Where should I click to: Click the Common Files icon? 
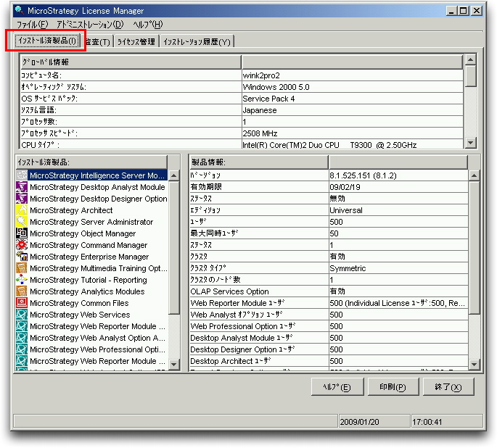tap(22, 303)
